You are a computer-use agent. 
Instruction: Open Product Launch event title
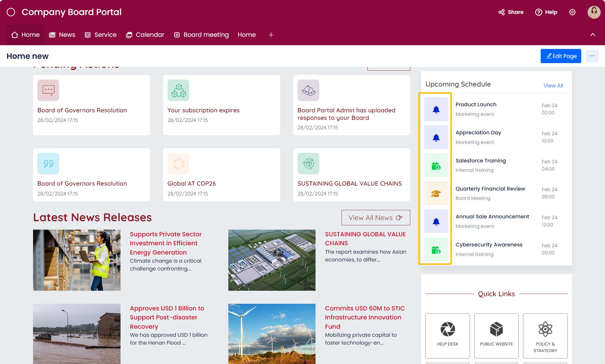pyautogui.click(x=476, y=105)
